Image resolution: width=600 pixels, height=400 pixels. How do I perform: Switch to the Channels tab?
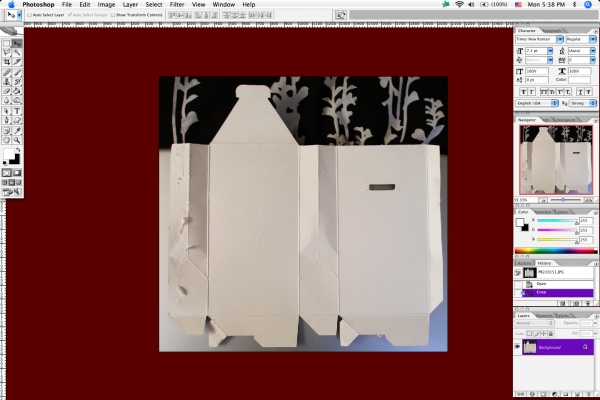pyautogui.click(x=545, y=316)
